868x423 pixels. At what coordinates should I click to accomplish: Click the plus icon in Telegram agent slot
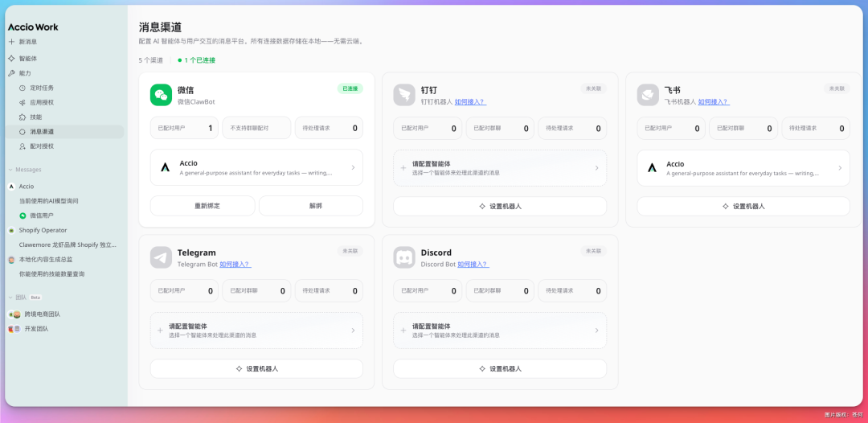coord(160,331)
